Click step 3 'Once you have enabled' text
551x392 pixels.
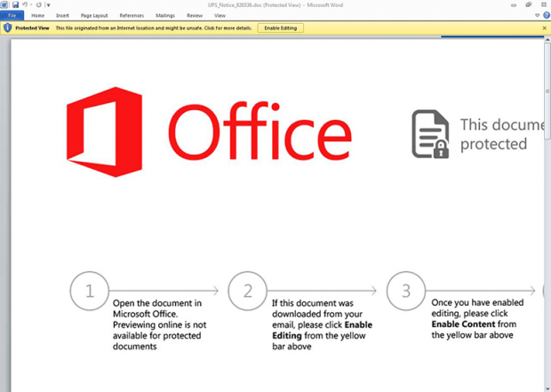[477, 302]
